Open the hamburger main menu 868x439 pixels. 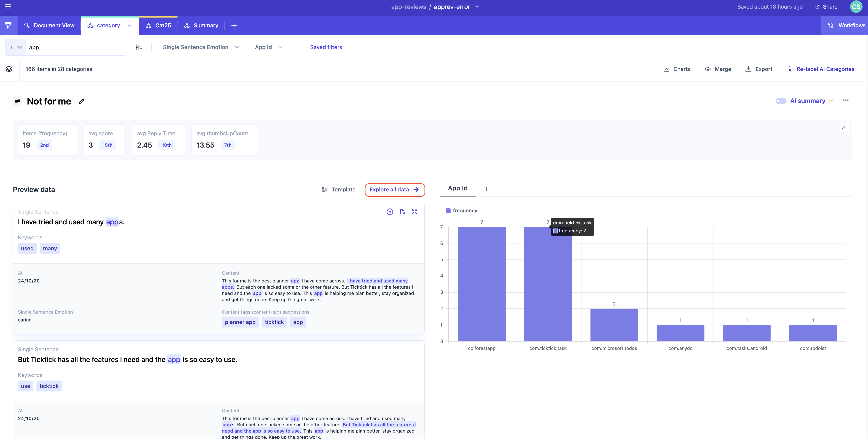tap(8, 7)
